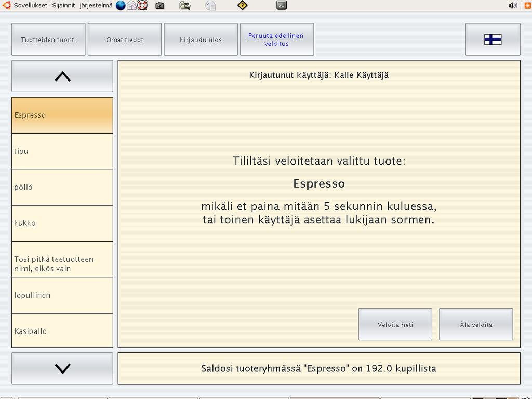This screenshot has width=532, height=399.
Task: Select tipu product
Action: (62, 151)
